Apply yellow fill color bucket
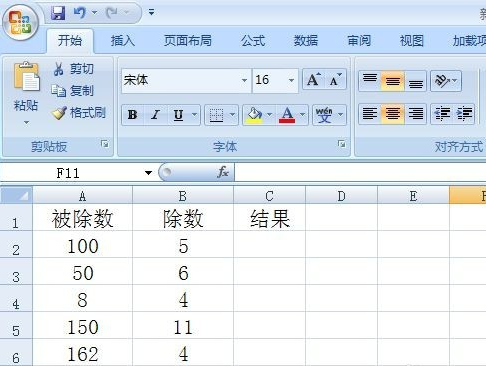The width and height of the screenshot is (490, 366). (x=254, y=115)
